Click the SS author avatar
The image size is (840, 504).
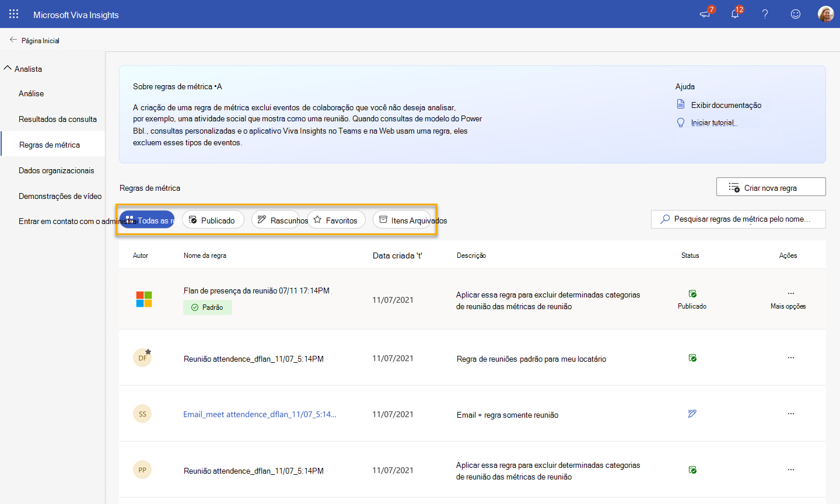(142, 414)
